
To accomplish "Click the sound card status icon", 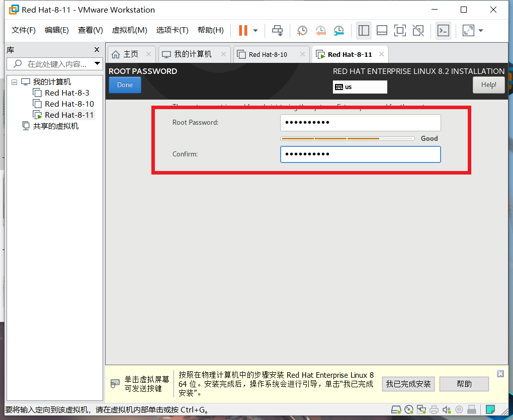I will pyautogui.click(x=447, y=409).
